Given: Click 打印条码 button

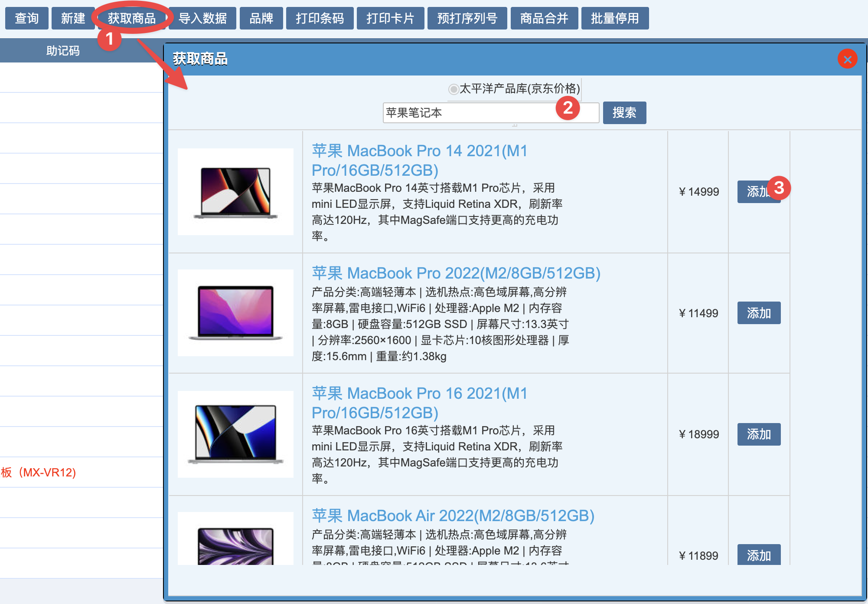Looking at the screenshot, I should tap(320, 18).
